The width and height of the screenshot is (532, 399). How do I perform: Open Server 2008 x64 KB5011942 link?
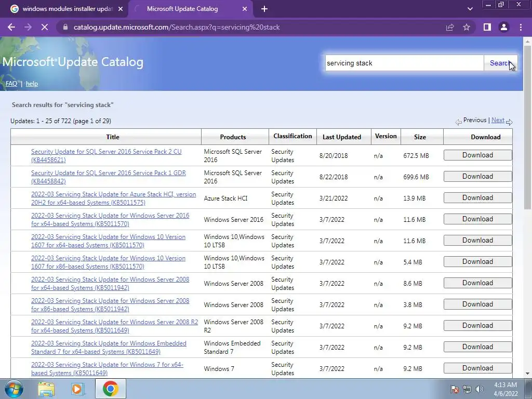110,284
